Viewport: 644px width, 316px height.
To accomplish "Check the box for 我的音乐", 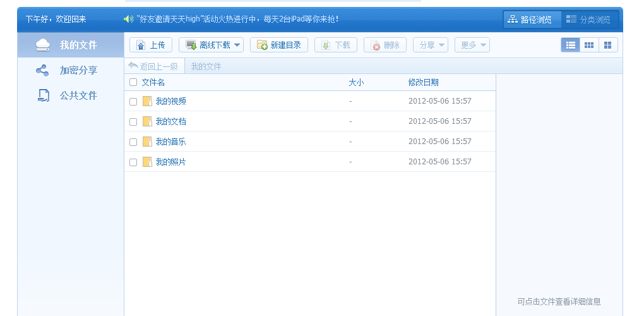I will pos(133,142).
